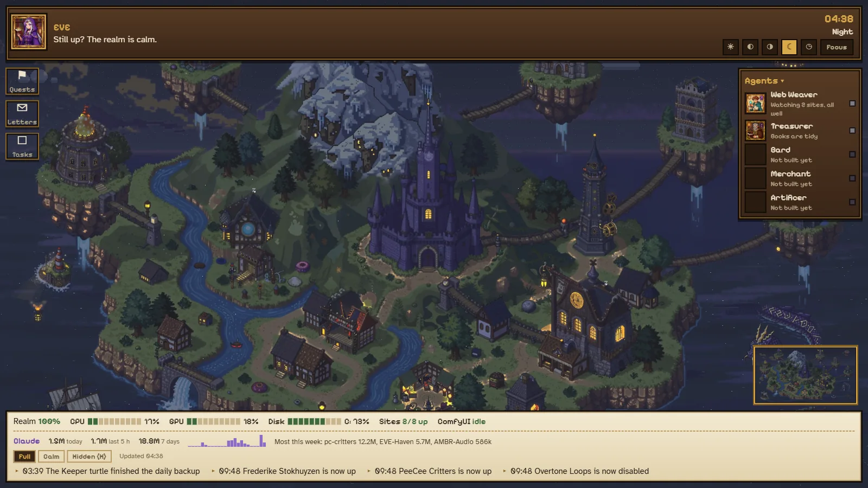Switch status bar to Full view
Screen dimensions: 868x488
(25, 457)
